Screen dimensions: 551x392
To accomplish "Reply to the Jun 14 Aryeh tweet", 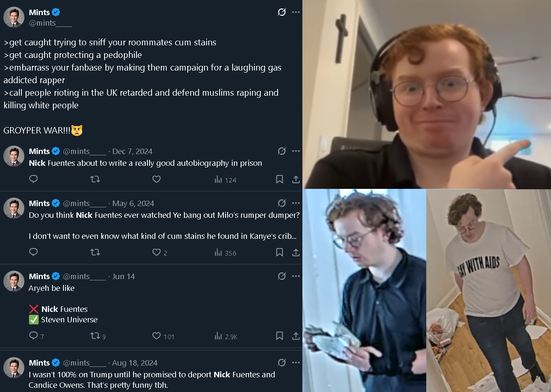I will tap(34, 336).
